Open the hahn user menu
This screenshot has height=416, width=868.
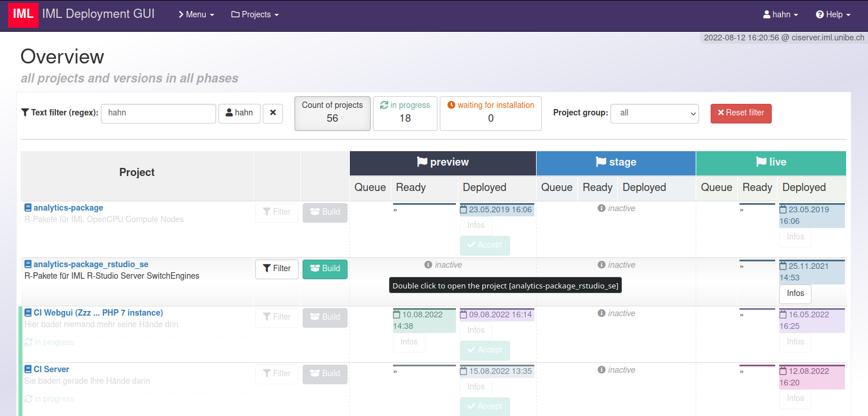click(780, 14)
